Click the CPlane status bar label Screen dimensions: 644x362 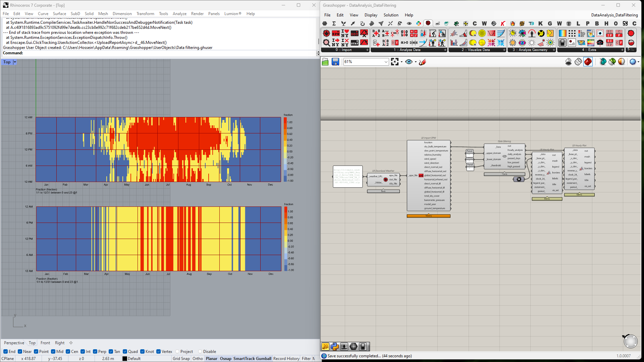pyautogui.click(x=8, y=359)
